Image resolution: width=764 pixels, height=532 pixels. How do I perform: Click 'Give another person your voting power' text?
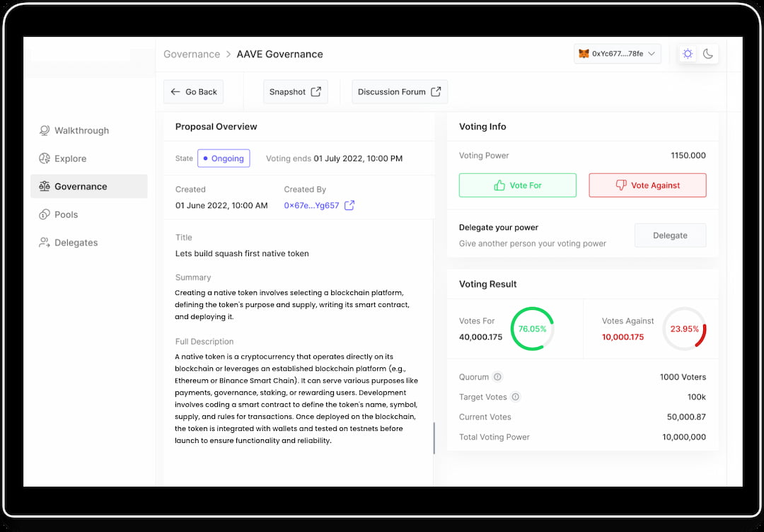point(533,243)
